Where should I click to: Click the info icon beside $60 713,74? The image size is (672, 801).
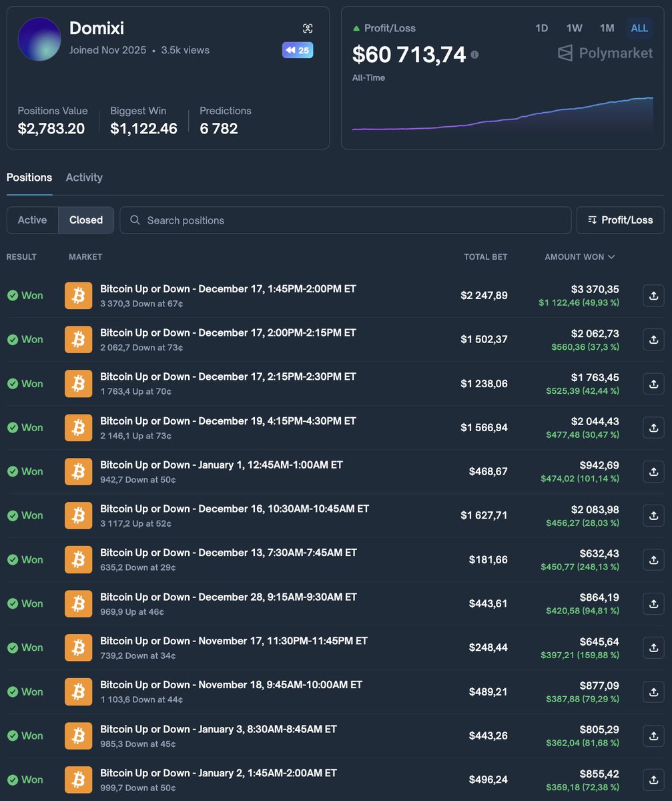[x=474, y=55]
